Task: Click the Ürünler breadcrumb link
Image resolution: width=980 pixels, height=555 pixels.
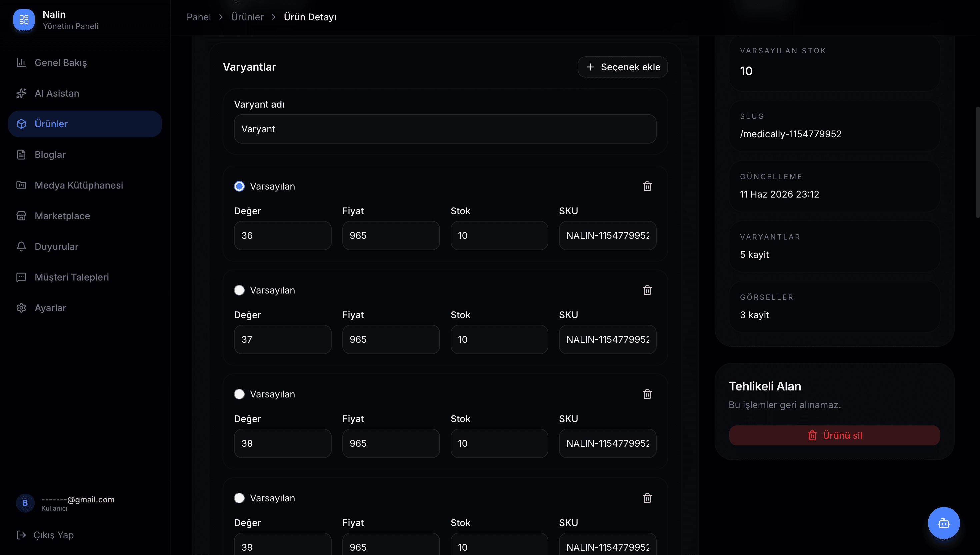Action: click(x=247, y=17)
